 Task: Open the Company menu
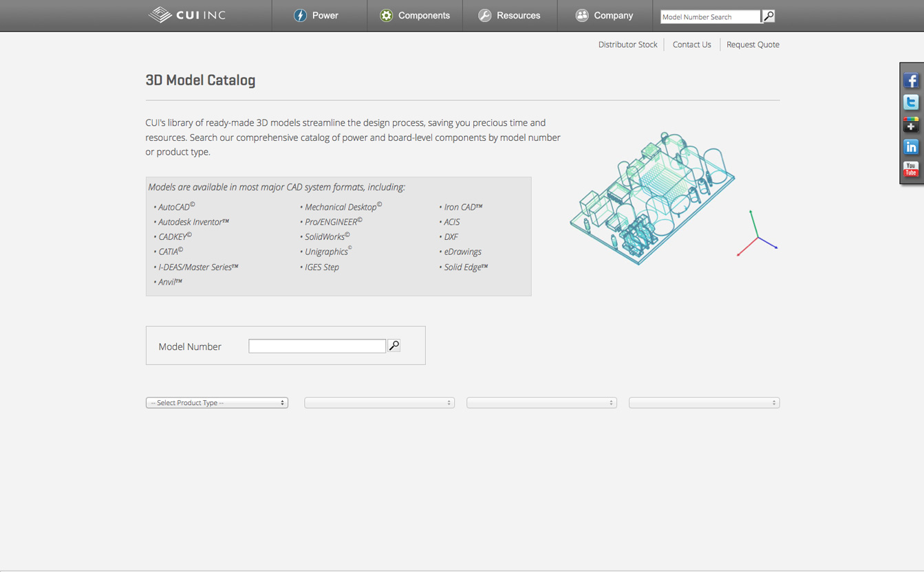tap(604, 15)
